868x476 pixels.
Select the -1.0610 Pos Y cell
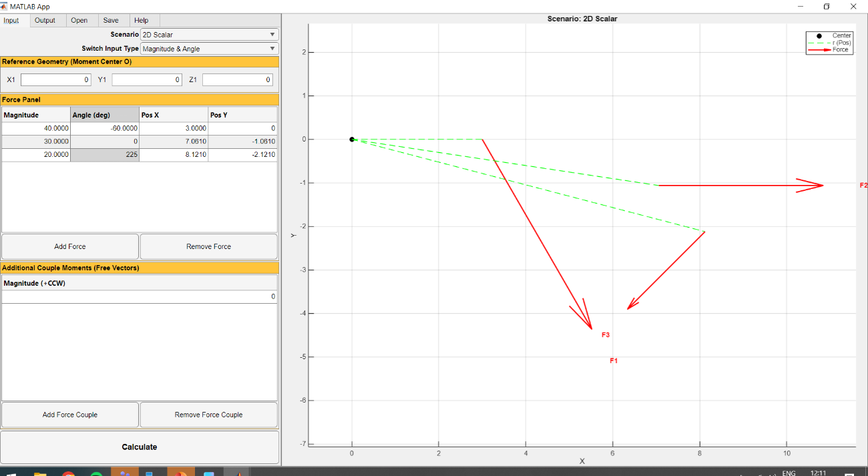click(242, 142)
